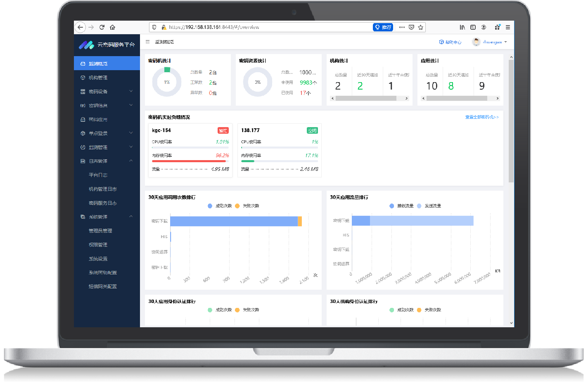588x390 pixels.
Task: Open 机构管理 in the sidebar
Action: coord(98,78)
